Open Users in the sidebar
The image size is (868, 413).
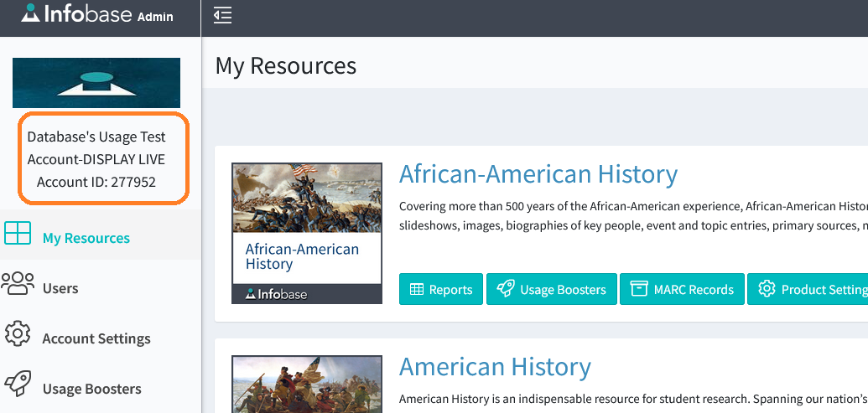pos(60,288)
